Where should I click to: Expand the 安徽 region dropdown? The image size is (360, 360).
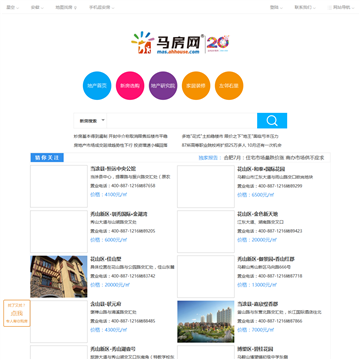tap(37, 7)
